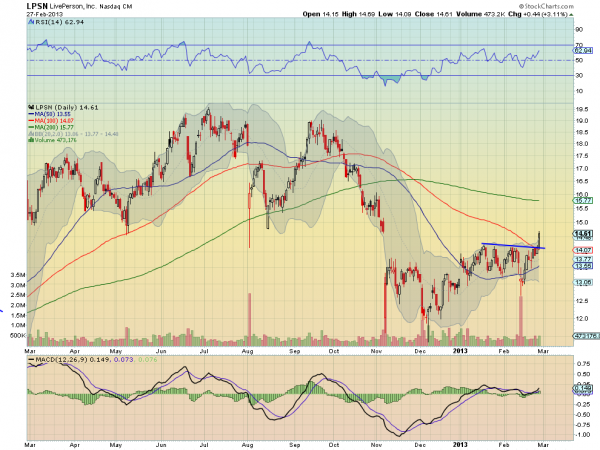Image resolution: width=600 pixels, height=450 pixels.
Task: Click the MA(200) 15.77 legend entry
Action: tap(54, 127)
